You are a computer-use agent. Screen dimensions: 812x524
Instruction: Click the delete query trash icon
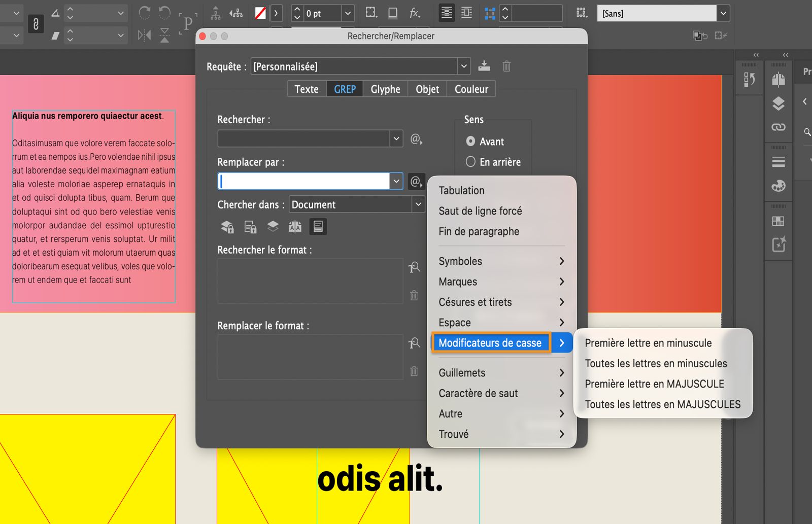click(506, 66)
